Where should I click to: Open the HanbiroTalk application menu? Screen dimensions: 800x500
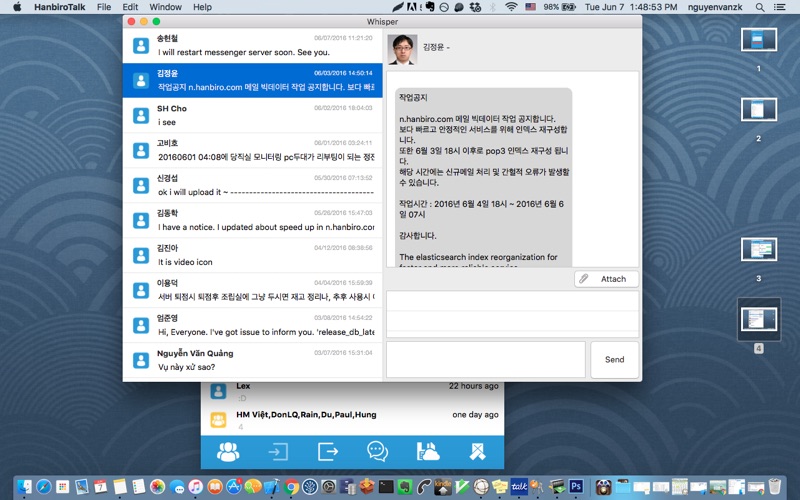[x=60, y=7]
